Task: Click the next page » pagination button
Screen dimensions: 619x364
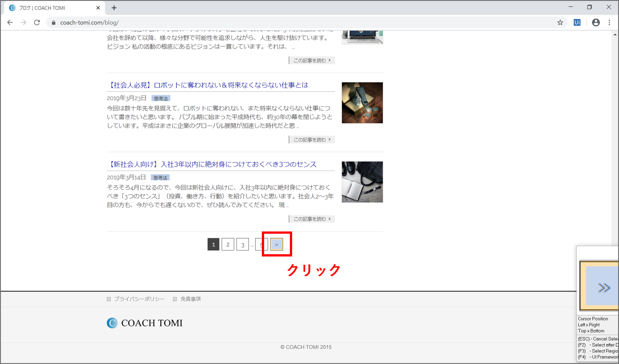Action: (x=276, y=245)
